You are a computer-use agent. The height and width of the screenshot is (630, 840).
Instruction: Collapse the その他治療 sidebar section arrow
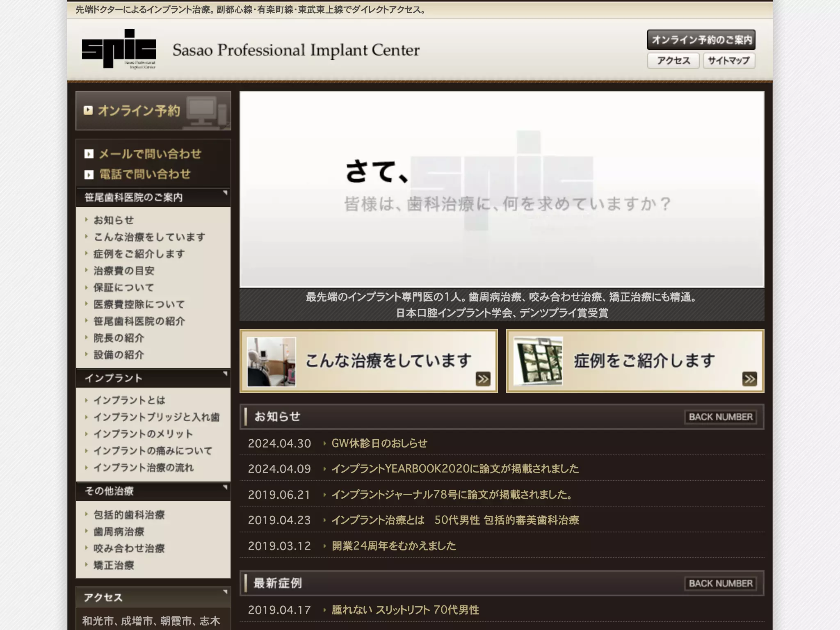(x=225, y=487)
